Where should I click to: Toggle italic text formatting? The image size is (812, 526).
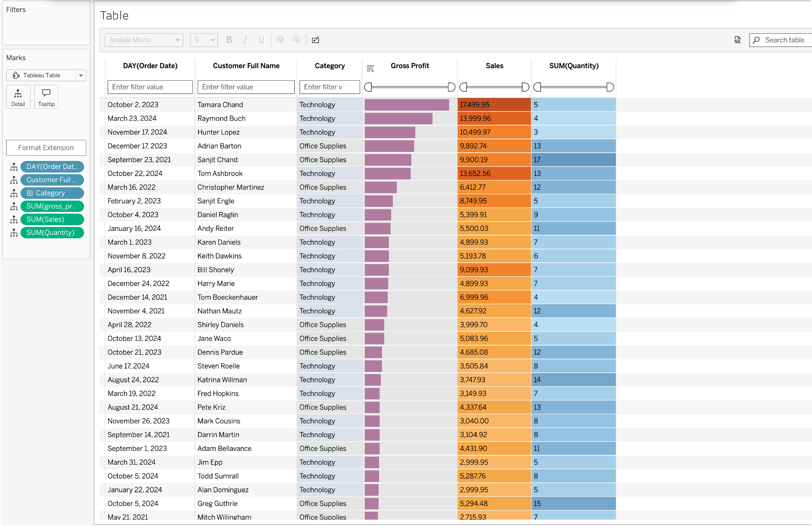[245, 40]
